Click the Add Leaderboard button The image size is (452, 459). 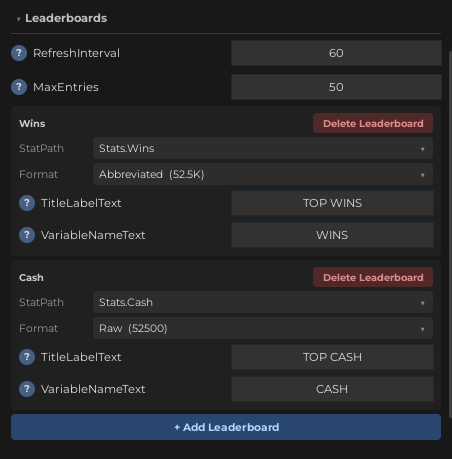[x=226, y=427]
